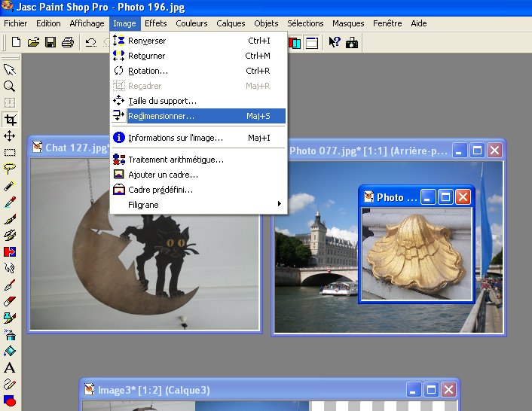Viewport: 532px width, 411px height.
Task: Select the Mover tool
Action: 10,135
